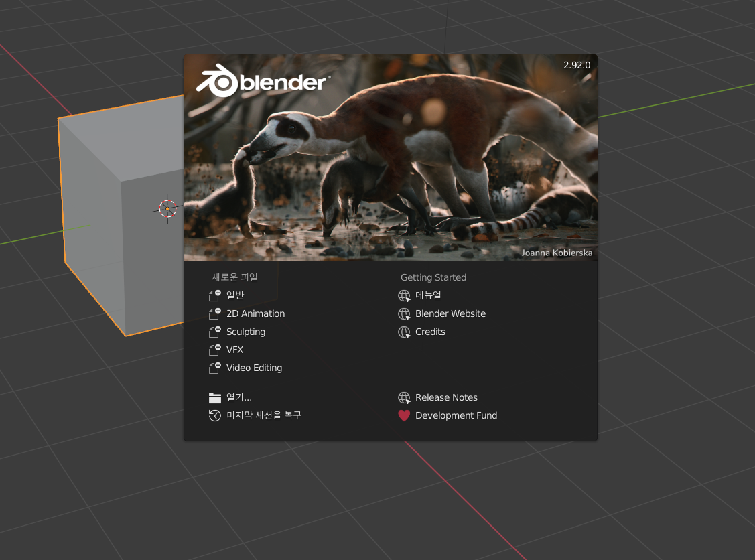Open the Credits link
Viewport: 755px width, 560px height.
pos(430,332)
